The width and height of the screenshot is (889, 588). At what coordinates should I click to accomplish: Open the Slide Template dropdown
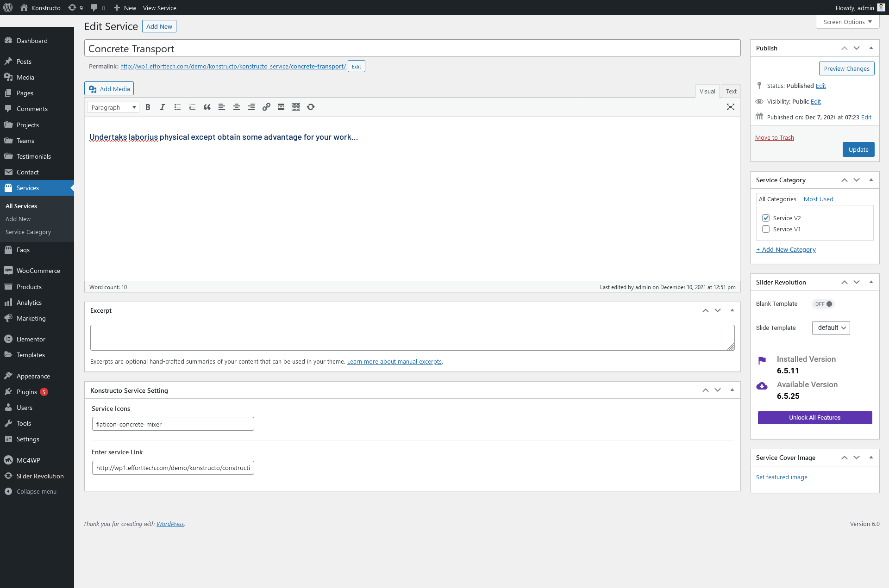tap(831, 328)
